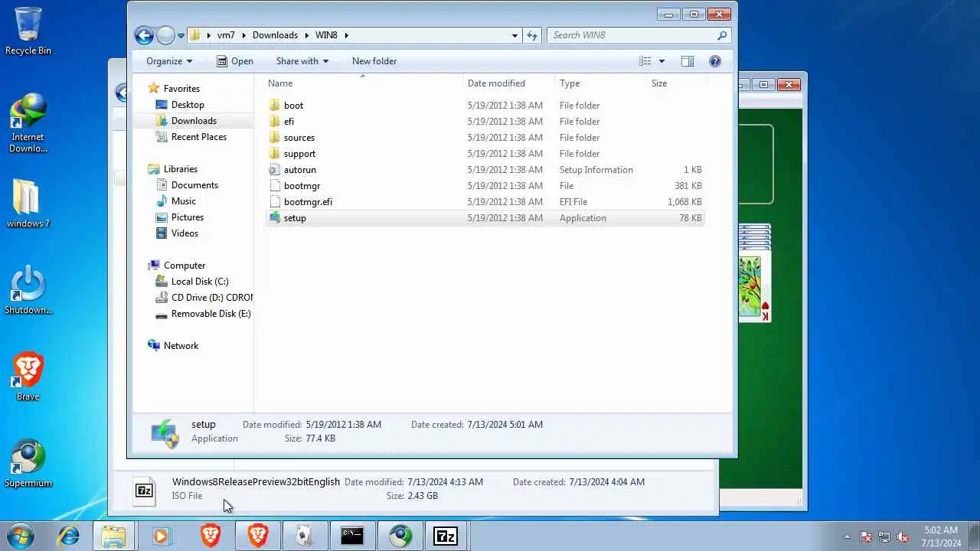Click the Solitaire cards taskbar icon

[305, 536]
